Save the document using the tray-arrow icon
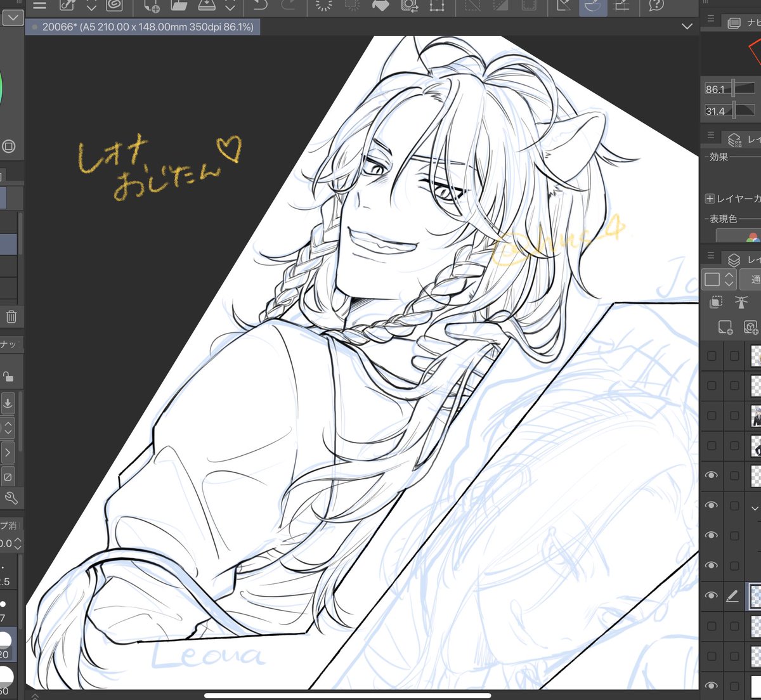 coord(207,6)
